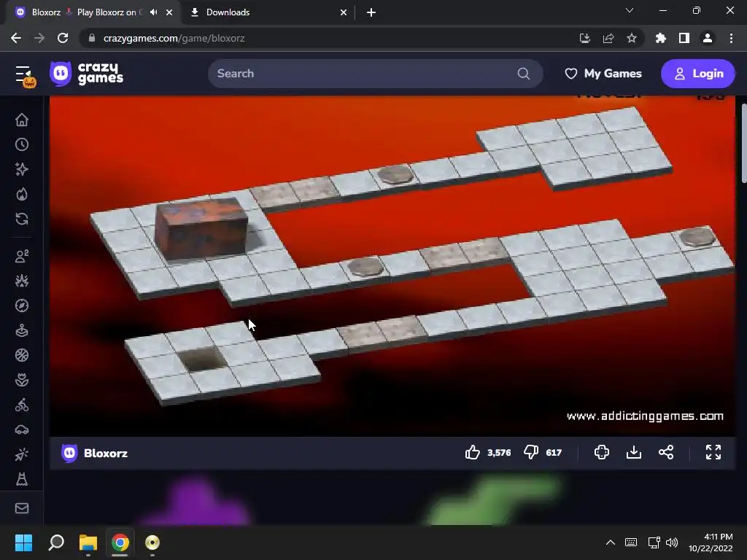Image resolution: width=747 pixels, height=560 pixels.
Task: Open Chrome extensions puzzle icon
Action: (661, 38)
